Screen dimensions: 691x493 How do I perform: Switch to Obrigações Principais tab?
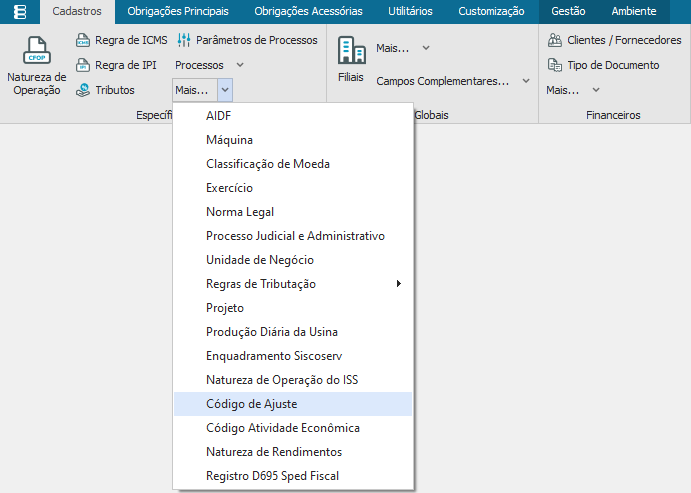click(178, 12)
